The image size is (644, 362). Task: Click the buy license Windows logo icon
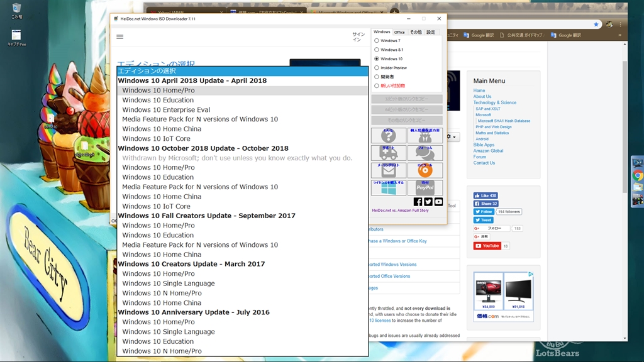(389, 187)
